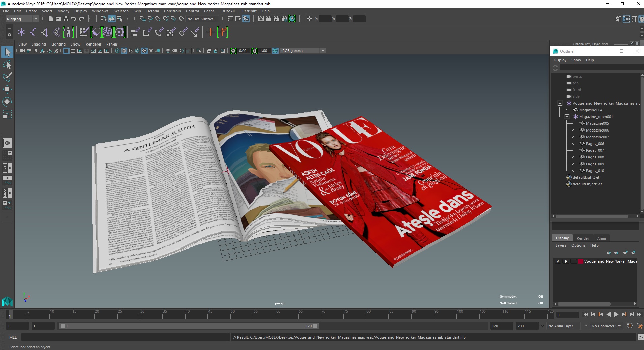Click Snap to Grids icon
644x350 pixels.
(142, 19)
